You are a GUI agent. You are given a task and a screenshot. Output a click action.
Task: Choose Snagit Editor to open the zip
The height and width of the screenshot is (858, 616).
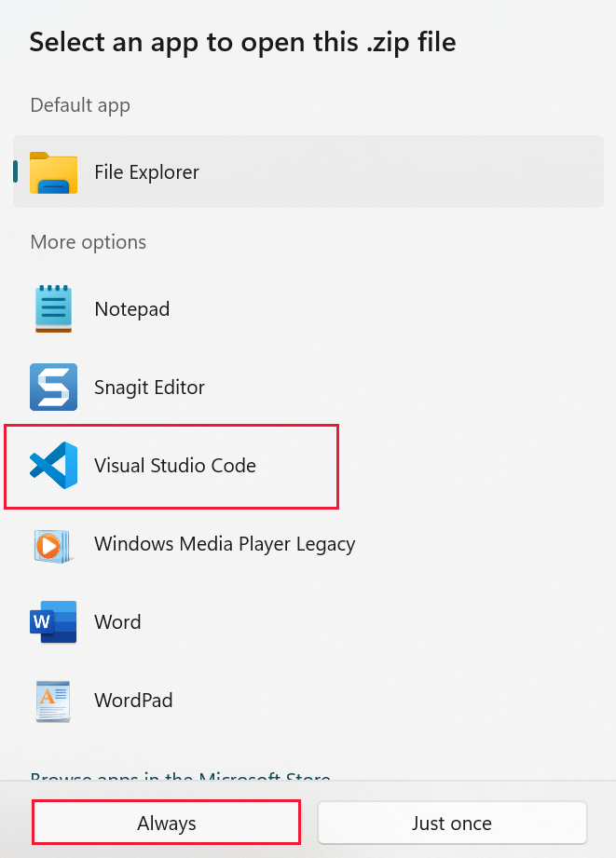(x=149, y=387)
